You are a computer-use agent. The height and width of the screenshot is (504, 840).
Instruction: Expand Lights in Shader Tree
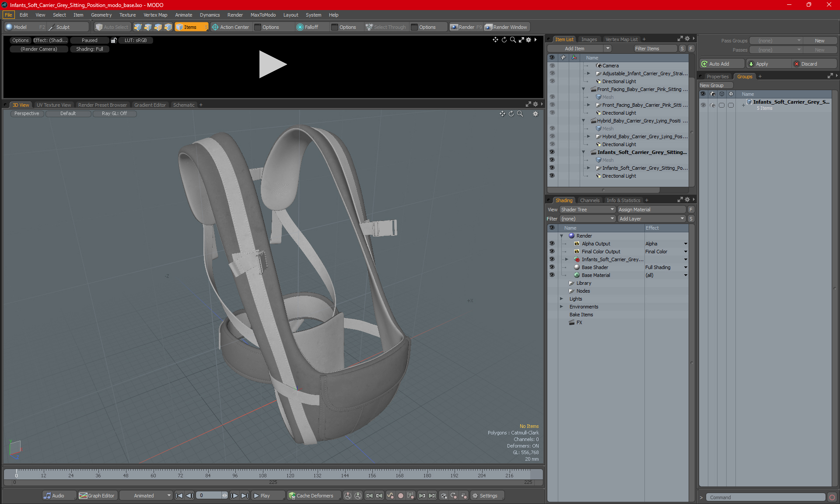[562, 299]
